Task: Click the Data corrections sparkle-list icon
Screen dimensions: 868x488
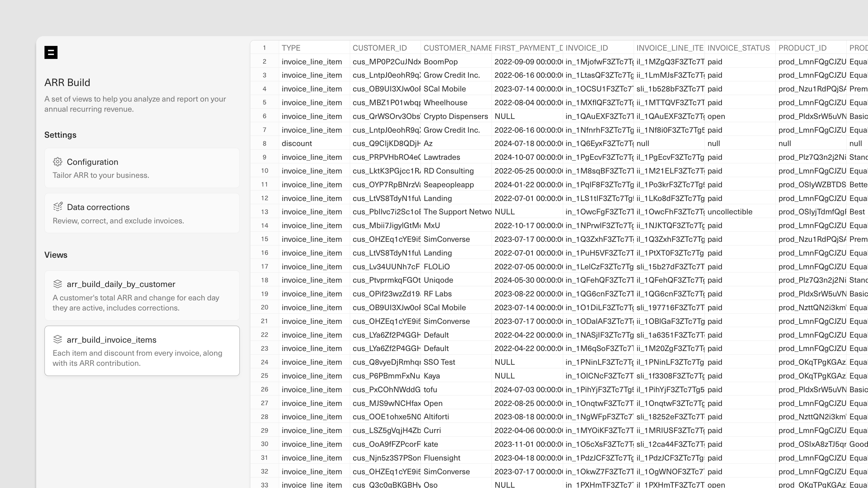Action: pos(58,207)
